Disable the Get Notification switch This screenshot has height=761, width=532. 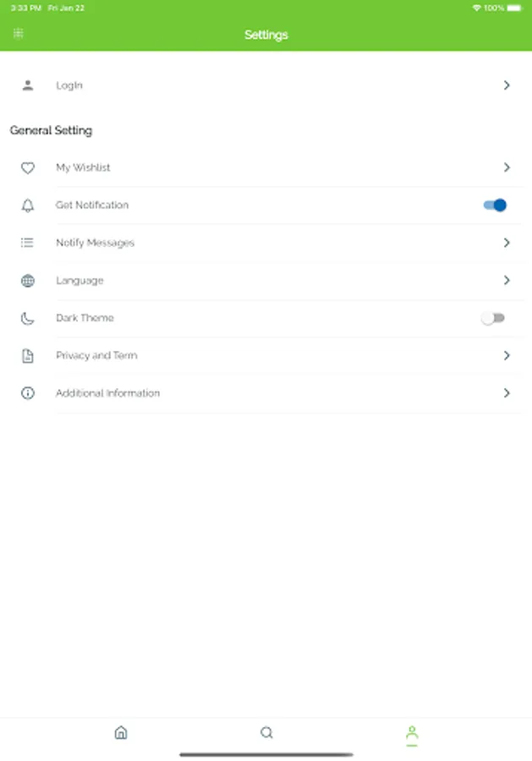coord(495,205)
